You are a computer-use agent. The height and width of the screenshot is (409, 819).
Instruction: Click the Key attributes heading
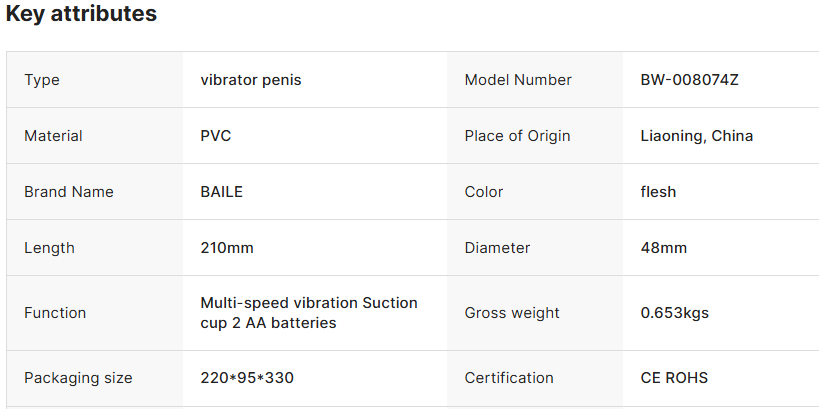(81, 14)
